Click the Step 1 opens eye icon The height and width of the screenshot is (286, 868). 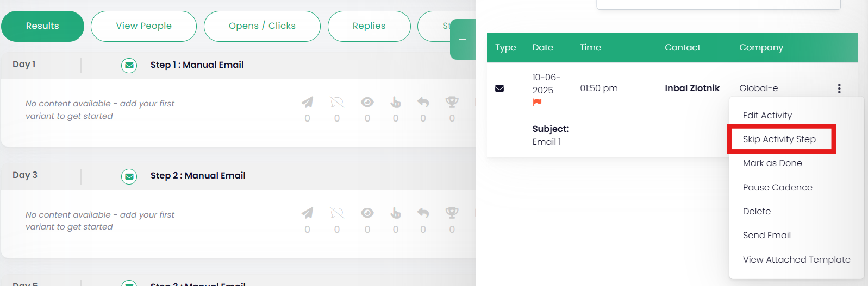pyautogui.click(x=367, y=102)
